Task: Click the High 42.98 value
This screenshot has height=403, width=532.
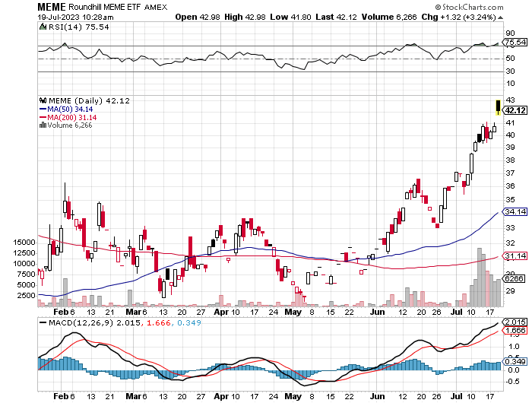Action: coord(245,17)
